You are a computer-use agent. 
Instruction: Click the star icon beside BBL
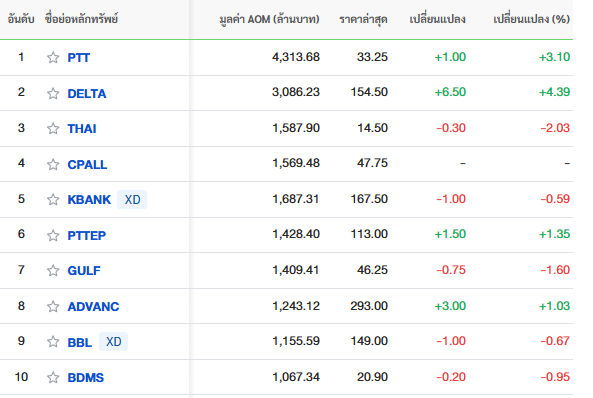pyautogui.click(x=53, y=342)
